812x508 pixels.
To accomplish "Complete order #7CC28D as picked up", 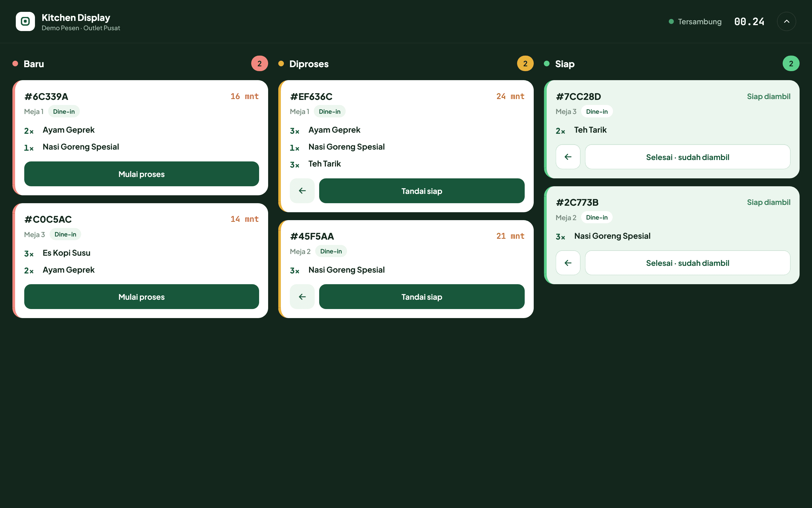I will pos(687,157).
